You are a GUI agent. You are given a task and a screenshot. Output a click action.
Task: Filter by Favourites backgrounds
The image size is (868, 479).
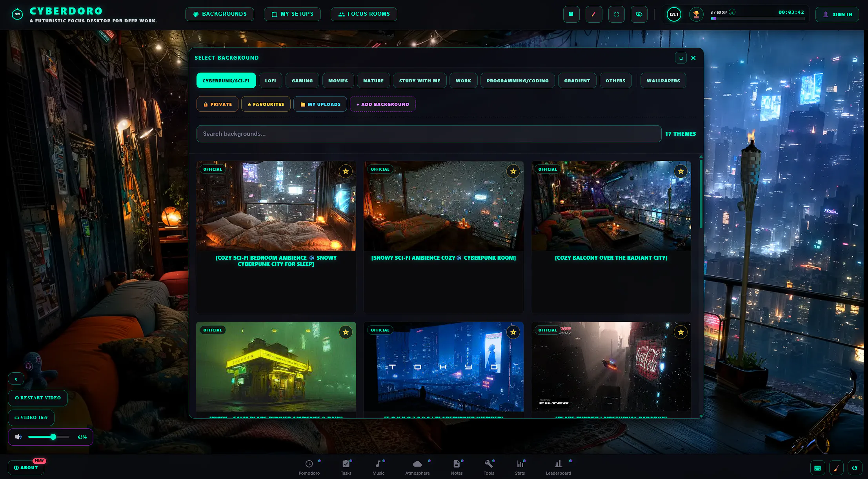coord(266,104)
